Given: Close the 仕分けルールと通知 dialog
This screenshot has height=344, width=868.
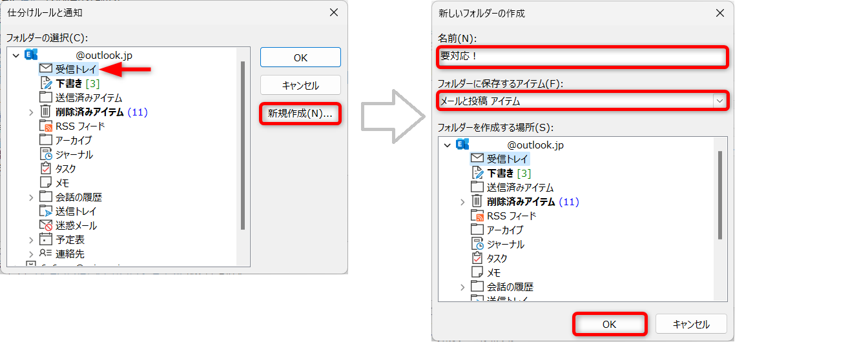Looking at the screenshot, I should click(x=333, y=12).
